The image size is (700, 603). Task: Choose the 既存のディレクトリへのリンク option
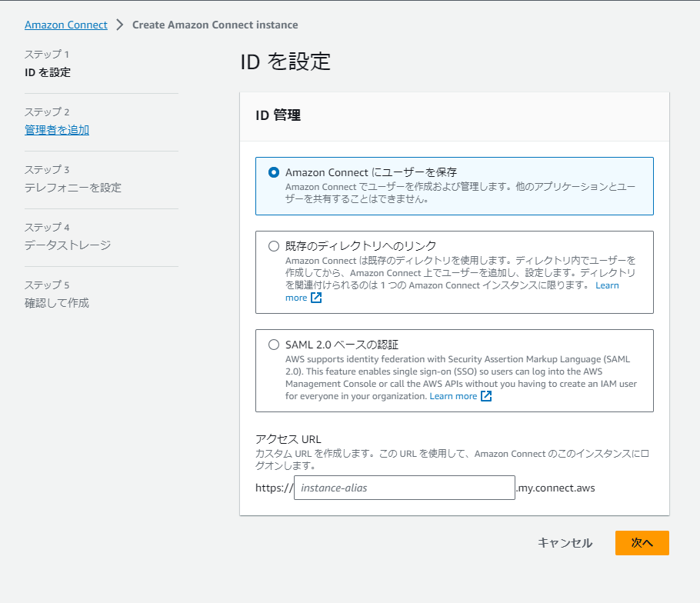(x=272, y=246)
